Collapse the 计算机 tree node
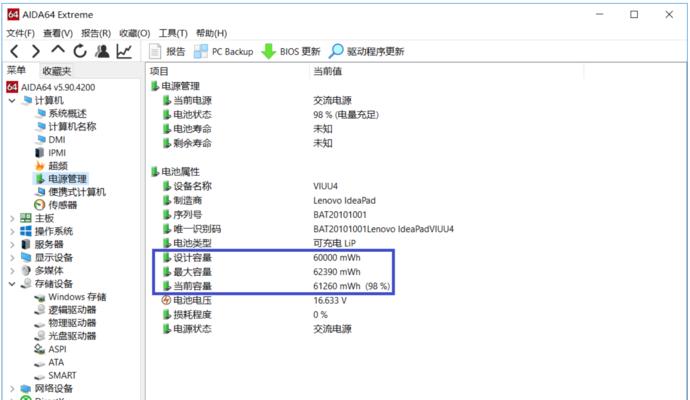690x400 pixels. 12,101
